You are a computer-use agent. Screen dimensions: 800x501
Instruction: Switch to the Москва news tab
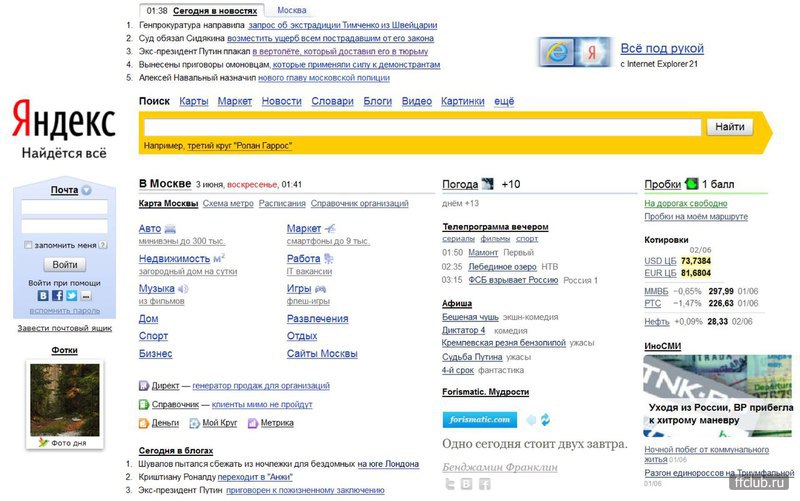click(292, 10)
